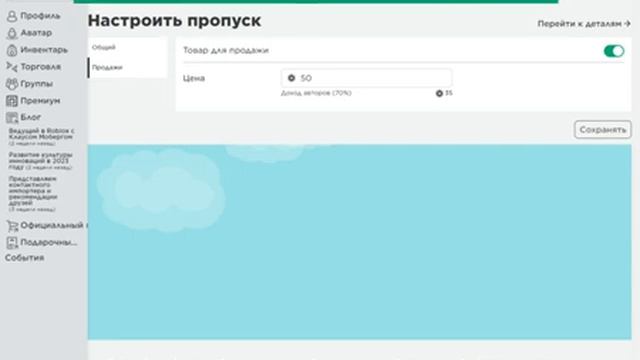The image size is (640, 360).
Task: Click the Настроить пропуск heading
Action: [174, 20]
